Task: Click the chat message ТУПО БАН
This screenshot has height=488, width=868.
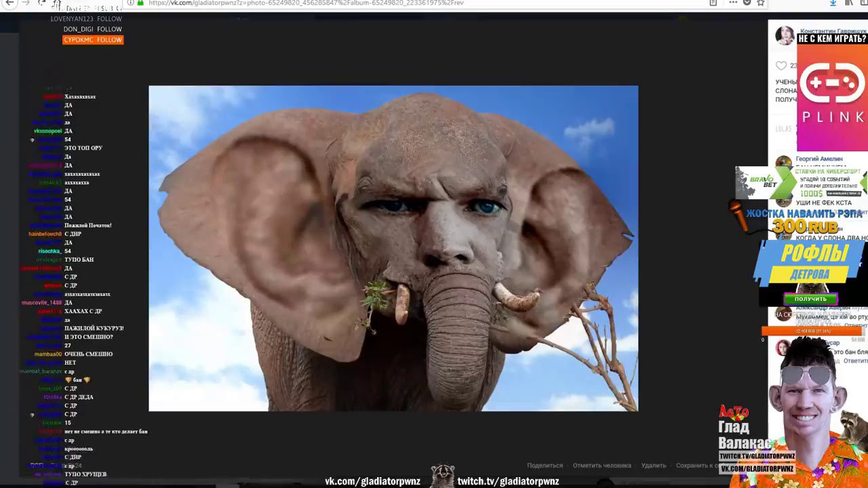Action: point(79,260)
